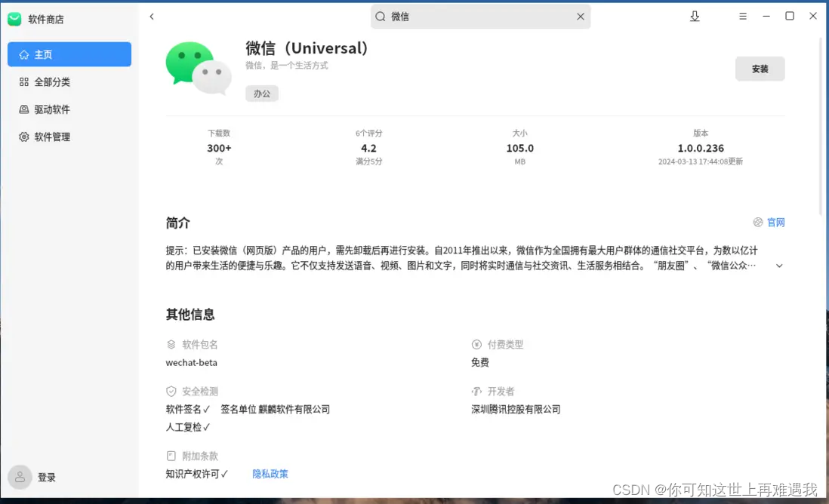Open the 主页 home tab
Image resolution: width=829 pixels, height=504 pixels.
tap(69, 54)
